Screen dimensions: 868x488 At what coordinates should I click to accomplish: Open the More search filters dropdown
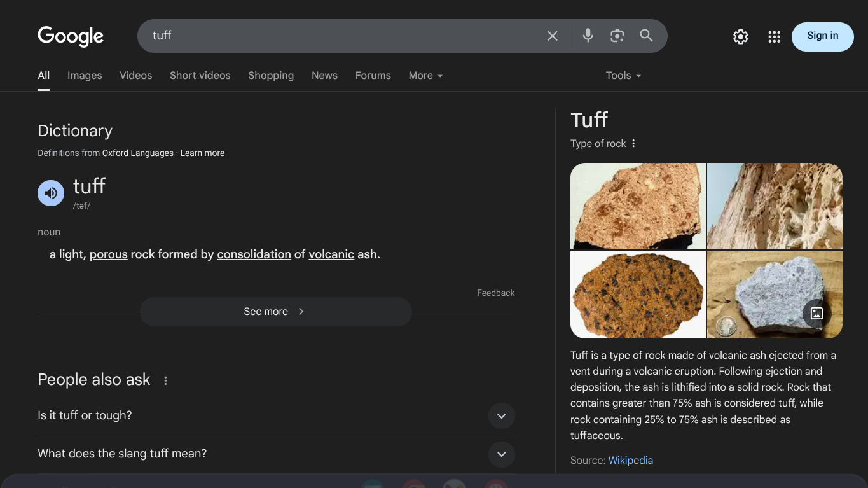pyautogui.click(x=425, y=76)
